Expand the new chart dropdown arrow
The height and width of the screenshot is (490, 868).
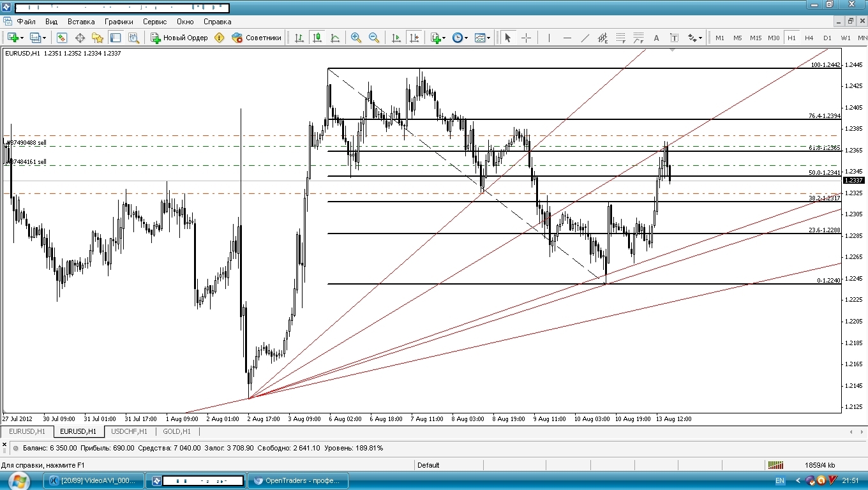point(22,38)
